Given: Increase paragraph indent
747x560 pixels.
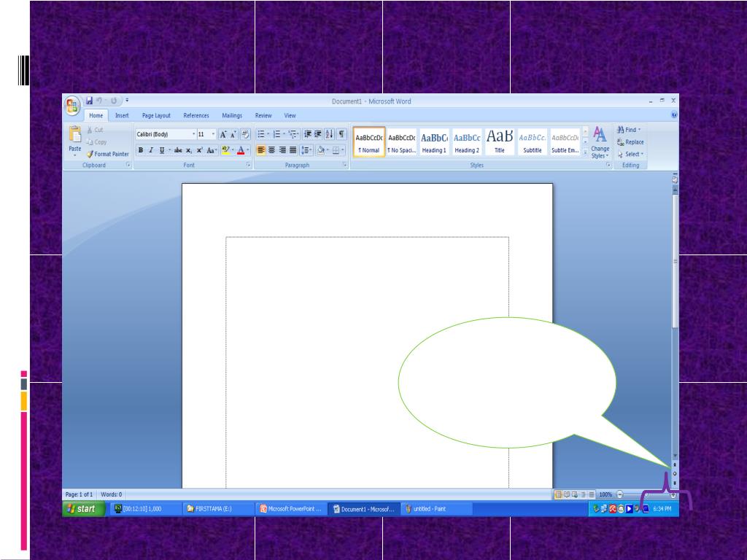Looking at the screenshot, I should (x=318, y=134).
